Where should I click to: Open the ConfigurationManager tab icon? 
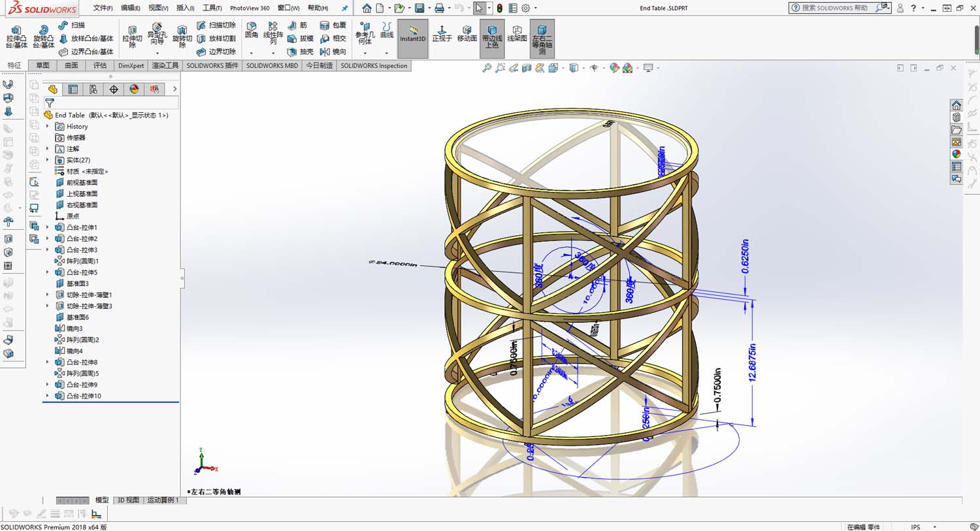(x=93, y=89)
